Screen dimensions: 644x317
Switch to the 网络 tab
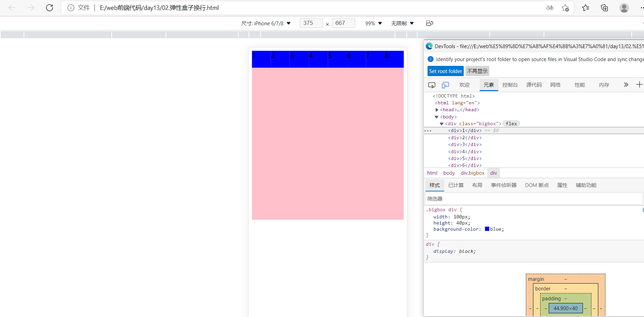pos(555,85)
